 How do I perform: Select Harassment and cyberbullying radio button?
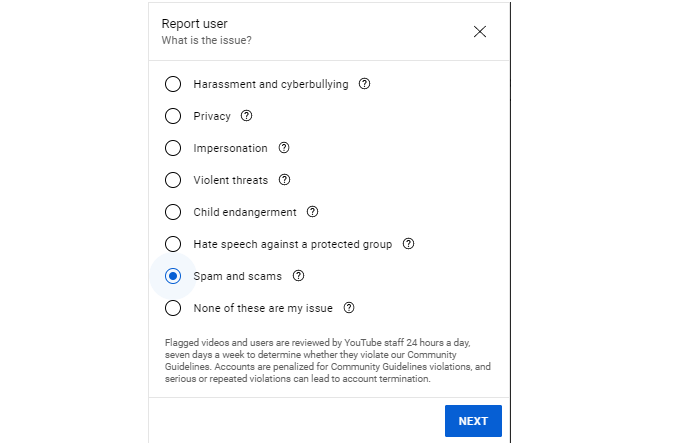point(173,84)
